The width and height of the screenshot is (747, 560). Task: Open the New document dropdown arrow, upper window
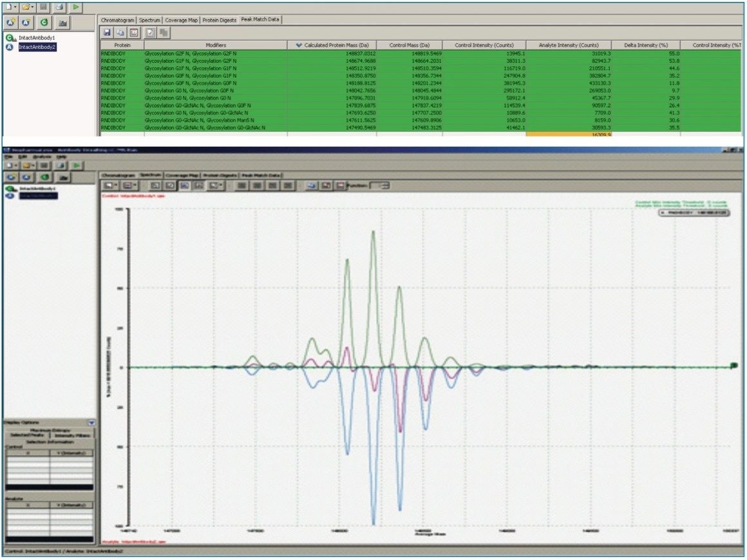(15, 8)
